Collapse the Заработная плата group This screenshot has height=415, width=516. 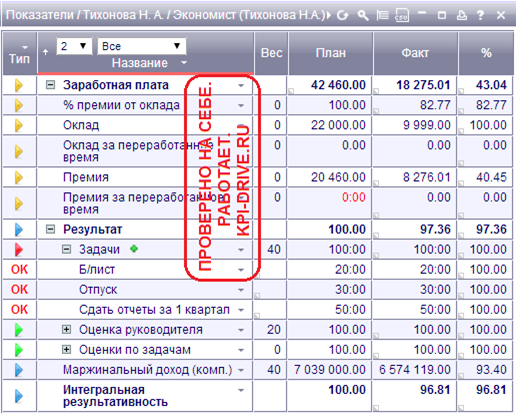[x=50, y=85]
